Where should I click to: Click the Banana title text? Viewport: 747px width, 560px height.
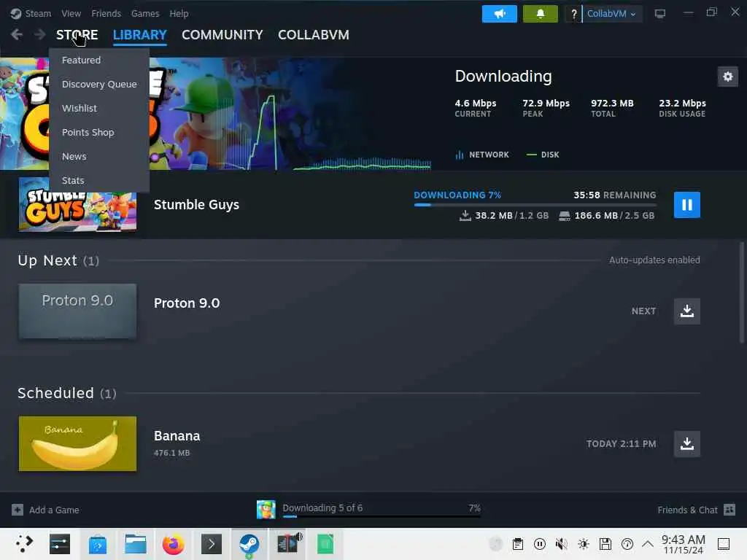pos(177,436)
